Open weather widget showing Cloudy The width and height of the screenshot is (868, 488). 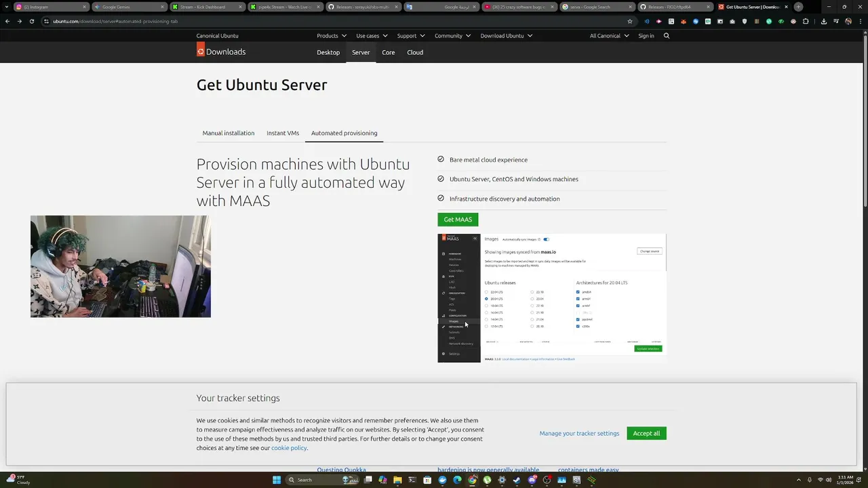(18, 480)
